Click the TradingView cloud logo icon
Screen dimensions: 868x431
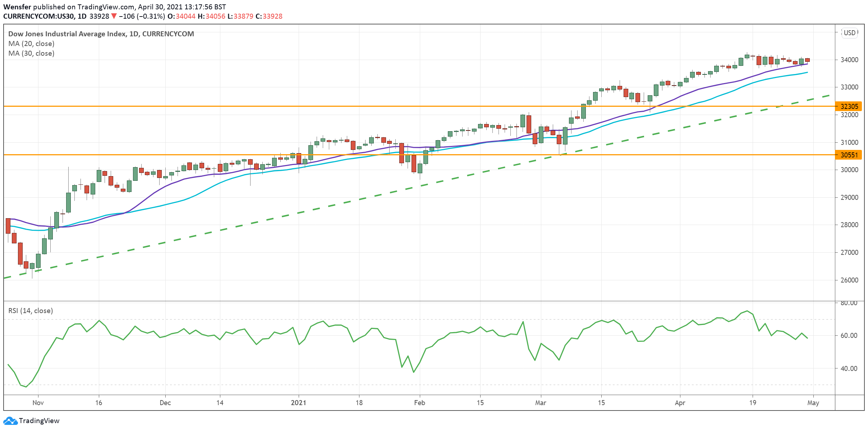click(x=10, y=421)
